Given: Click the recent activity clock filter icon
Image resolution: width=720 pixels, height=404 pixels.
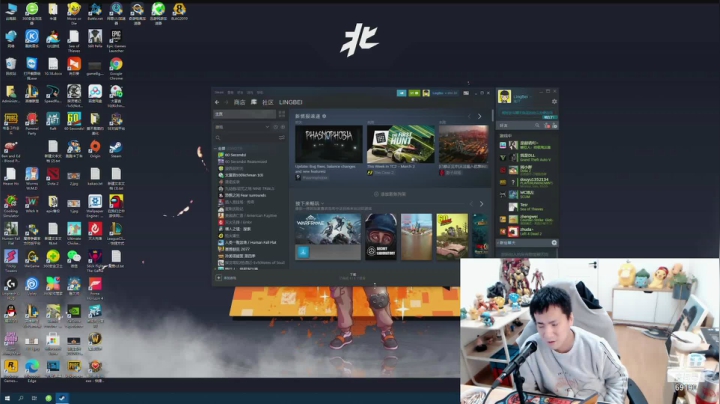Looking at the screenshot, I should tap(276, 127).
